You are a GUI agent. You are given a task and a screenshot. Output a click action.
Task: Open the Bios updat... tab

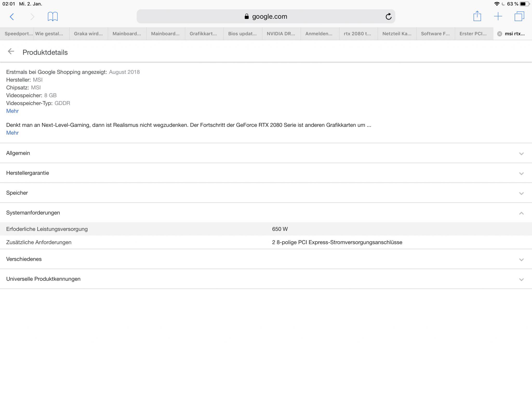pos(243,34)
